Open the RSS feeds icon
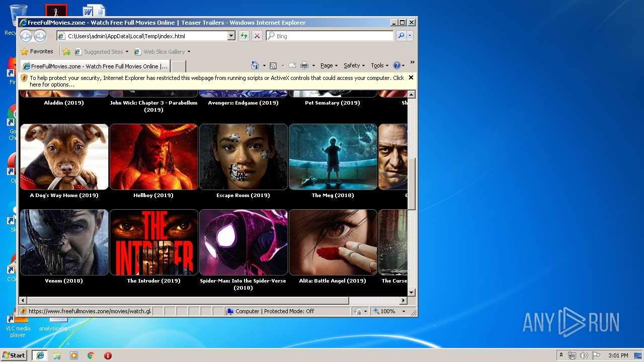The height and width of the screenshot is (362, 644). tap(273, 65)
